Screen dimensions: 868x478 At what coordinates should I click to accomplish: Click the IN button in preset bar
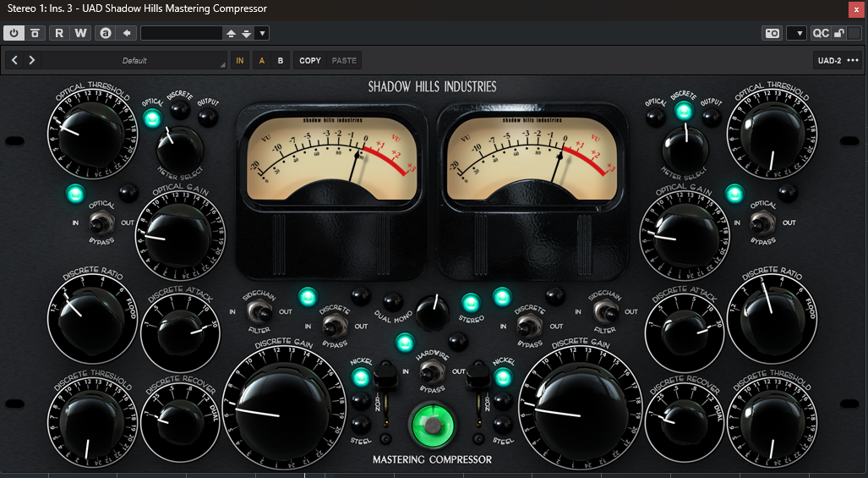tap(240, 60)
